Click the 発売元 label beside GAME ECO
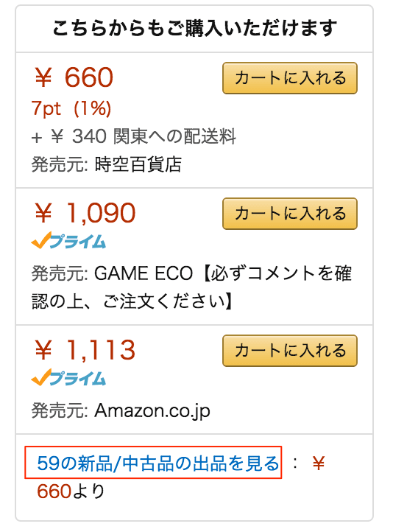Screen dimensions: 393x532 60,273
